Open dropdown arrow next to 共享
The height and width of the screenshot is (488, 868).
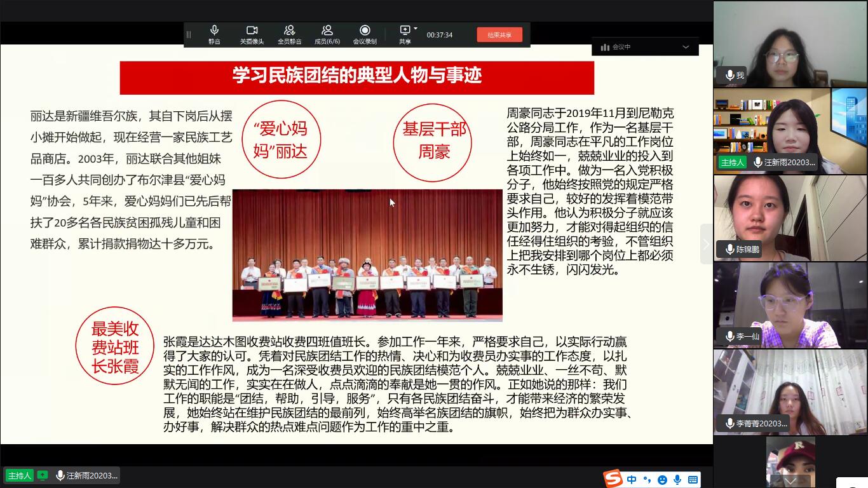coord(416,29)
